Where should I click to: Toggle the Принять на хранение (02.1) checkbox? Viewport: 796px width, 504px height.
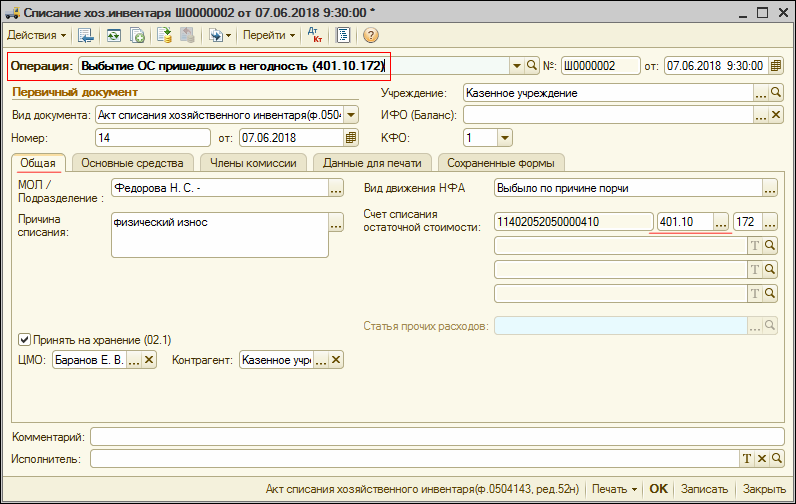(x=24, y=339)
